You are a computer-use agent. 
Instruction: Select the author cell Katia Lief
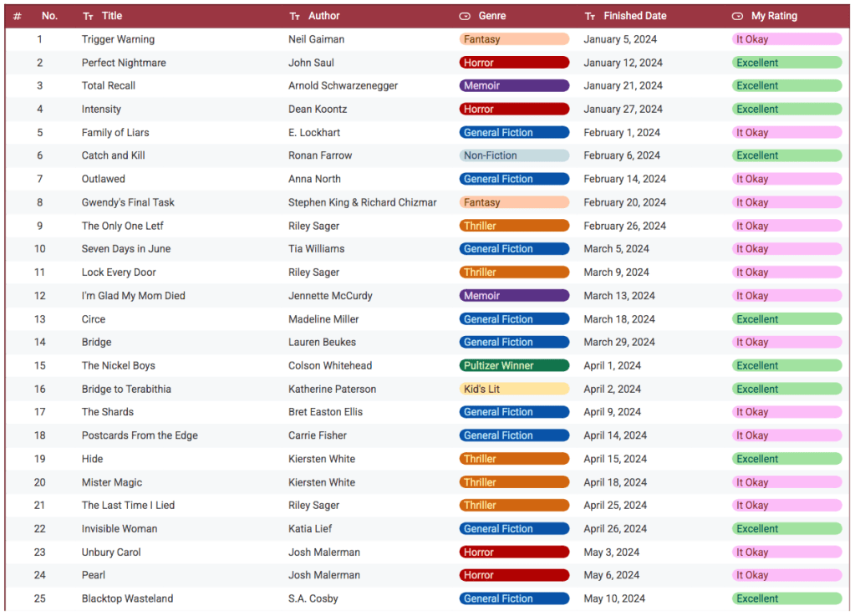pos(310,529)
